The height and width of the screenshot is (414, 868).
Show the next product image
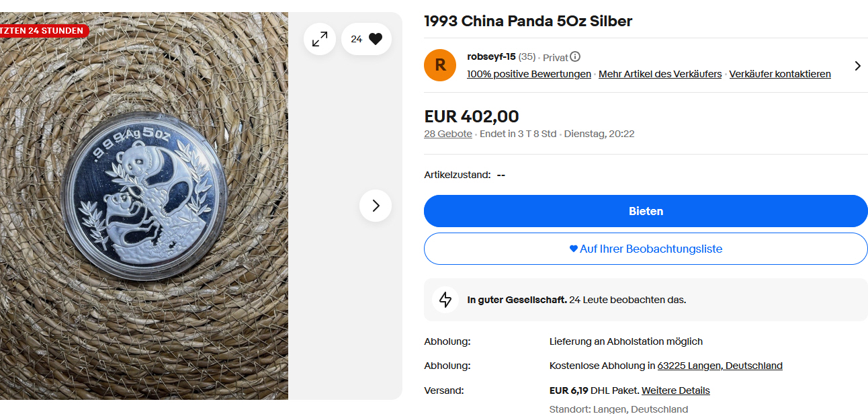[376, 206]
